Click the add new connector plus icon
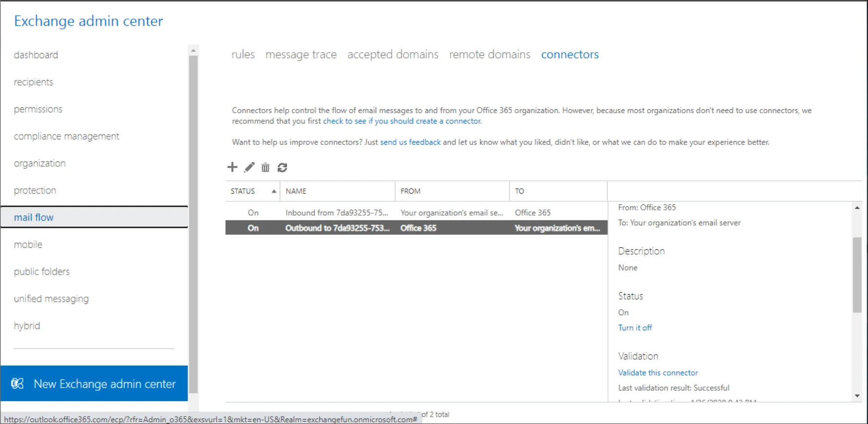Screen dimensions: 868x424 tap(232, 167)
